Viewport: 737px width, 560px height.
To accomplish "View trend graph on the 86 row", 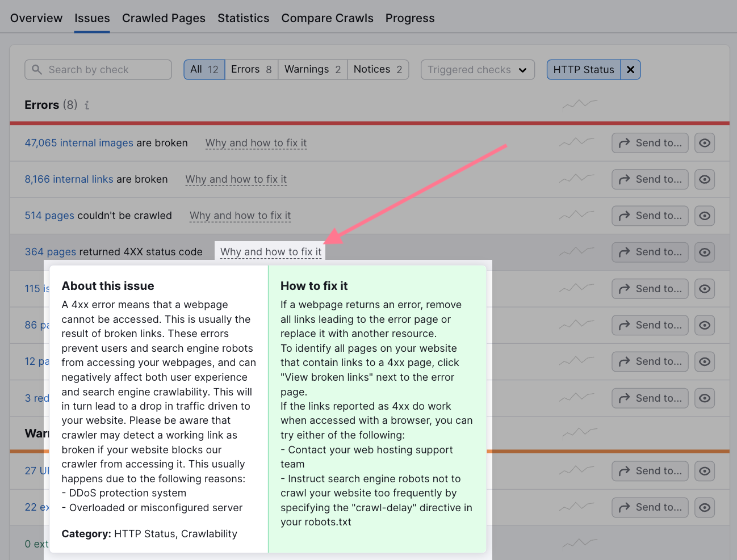I will coord(577,324).
